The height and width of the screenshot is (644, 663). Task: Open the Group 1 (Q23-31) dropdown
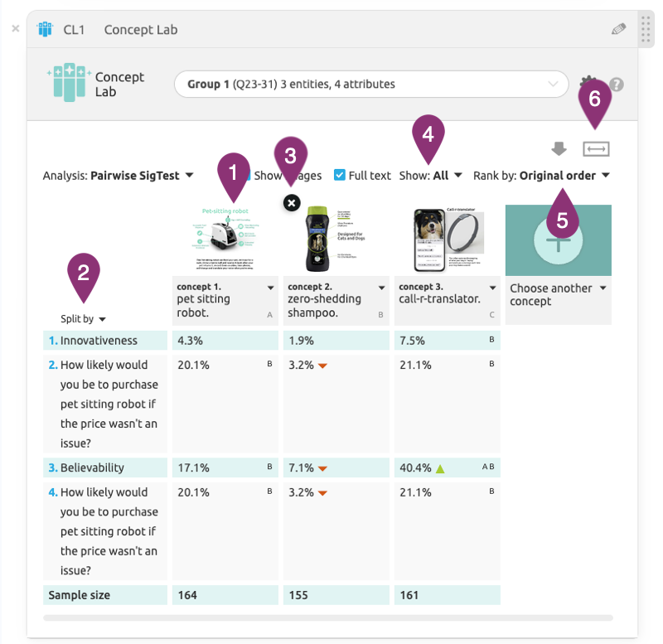click(370, 84)
